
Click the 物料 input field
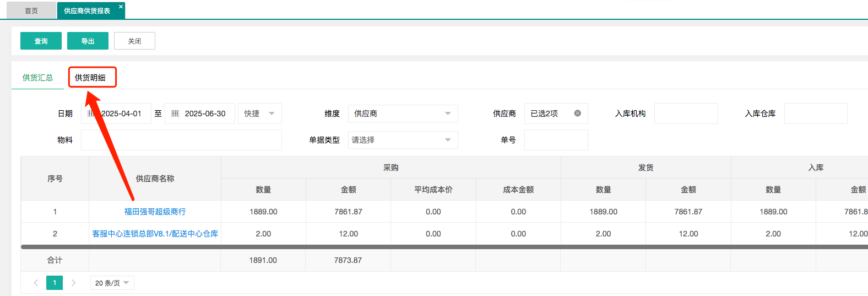point(181,140)
